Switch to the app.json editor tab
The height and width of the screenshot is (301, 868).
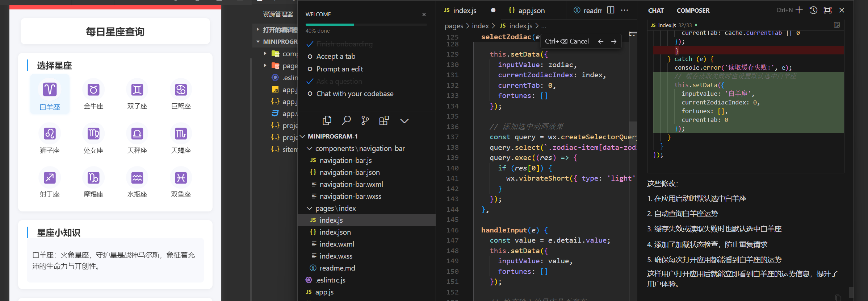(531, 11)
